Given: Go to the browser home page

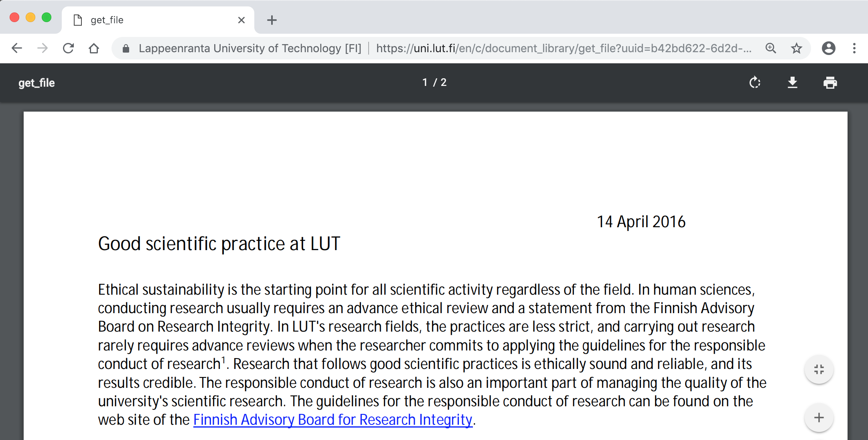Looking at the screenshot, I should 94,49.
